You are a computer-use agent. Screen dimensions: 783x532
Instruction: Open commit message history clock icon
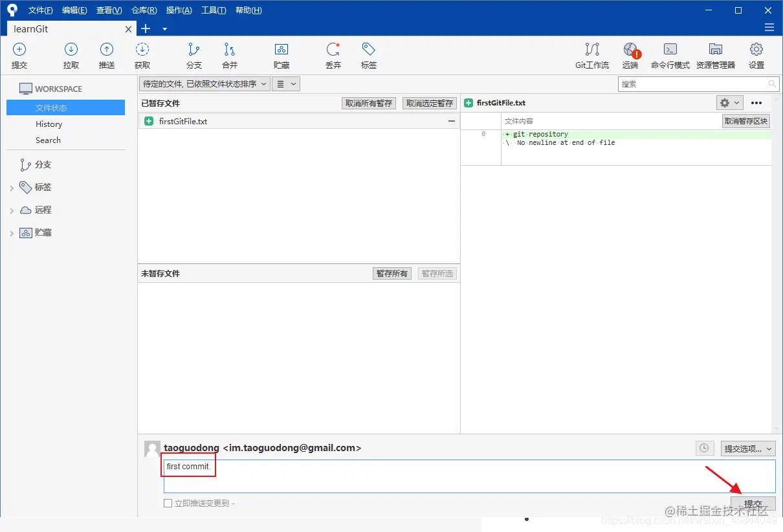click(x=705, y=448)
